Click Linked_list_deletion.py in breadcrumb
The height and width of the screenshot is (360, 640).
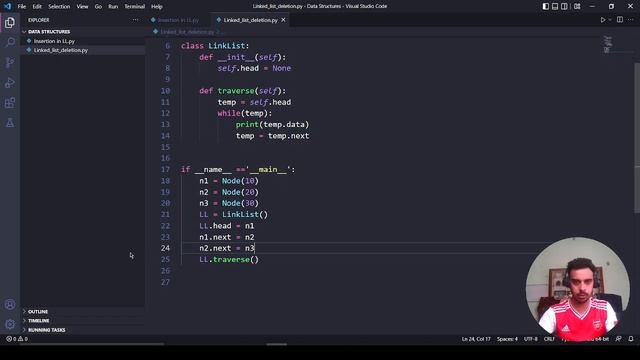(x=187, y=31)
